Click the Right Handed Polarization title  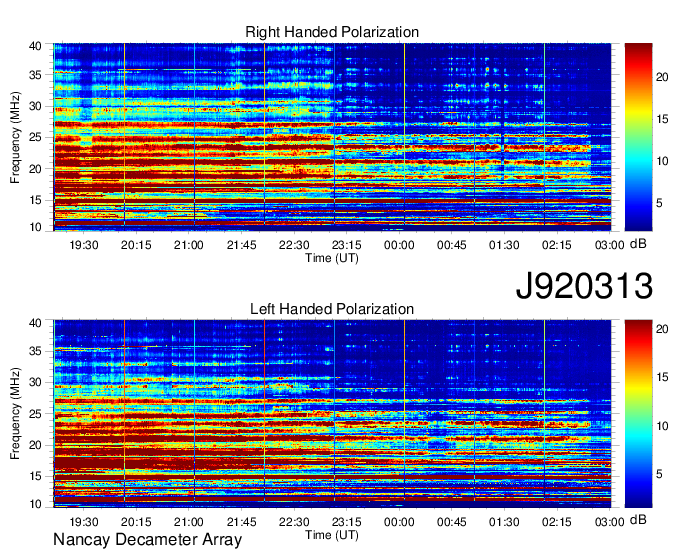point(332,32)
